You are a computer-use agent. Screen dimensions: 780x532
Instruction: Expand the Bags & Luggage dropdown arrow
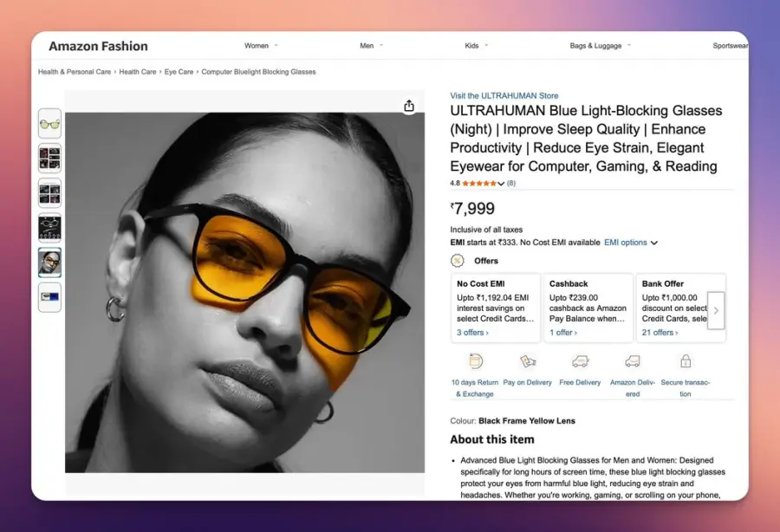[x=629, y=45]
